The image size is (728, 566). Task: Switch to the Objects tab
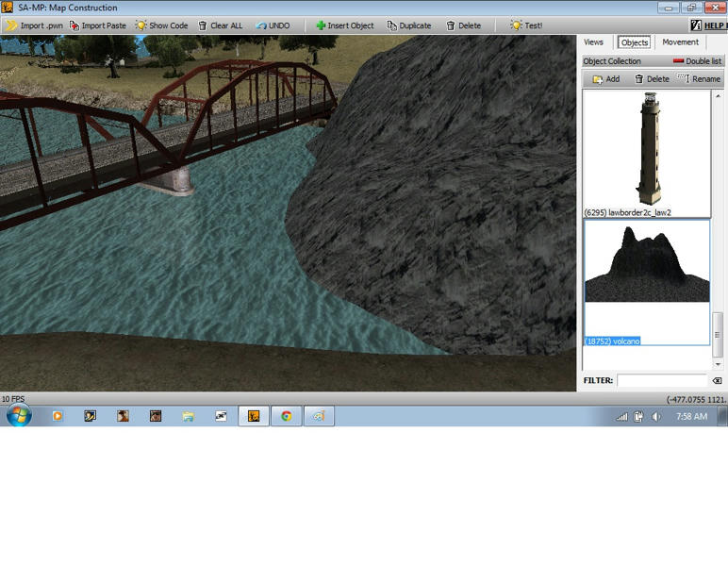point(635,42)
